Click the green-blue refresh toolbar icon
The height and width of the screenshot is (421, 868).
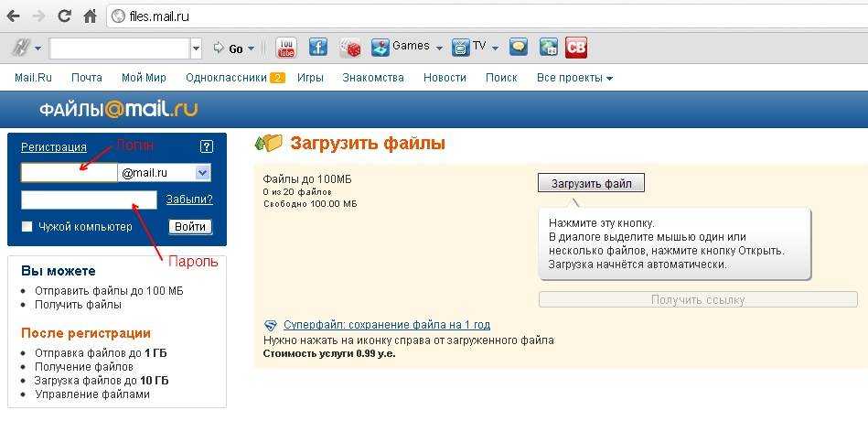click(549, 48)
